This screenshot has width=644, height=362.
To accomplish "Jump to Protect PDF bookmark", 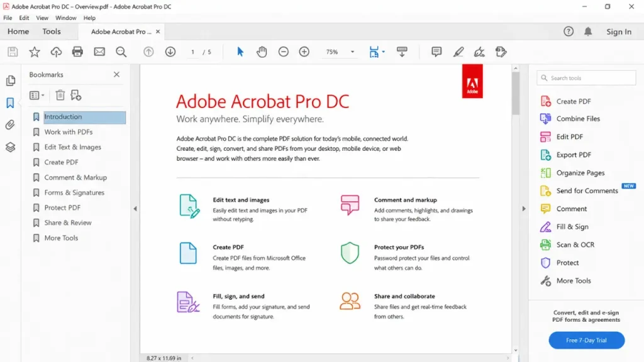I will 62,207.
